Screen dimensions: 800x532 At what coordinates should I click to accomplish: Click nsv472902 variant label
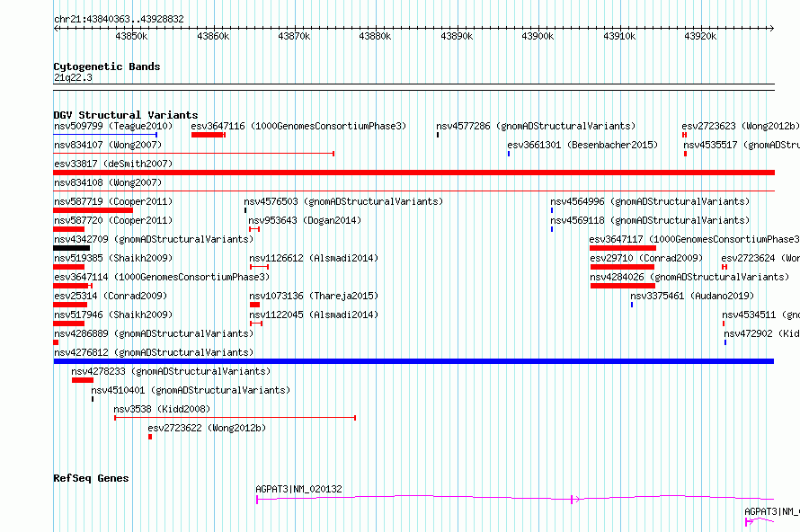[x=761, y=333]
